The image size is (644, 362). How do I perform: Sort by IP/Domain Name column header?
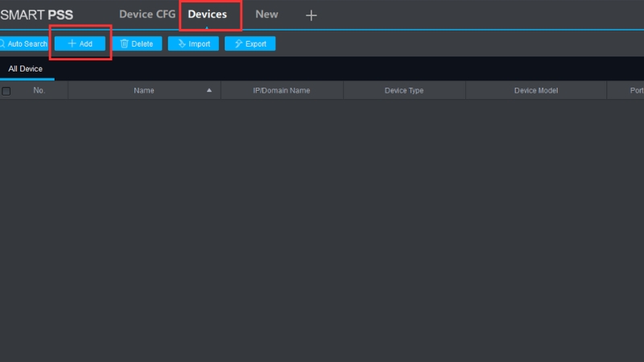coord(282,91)
